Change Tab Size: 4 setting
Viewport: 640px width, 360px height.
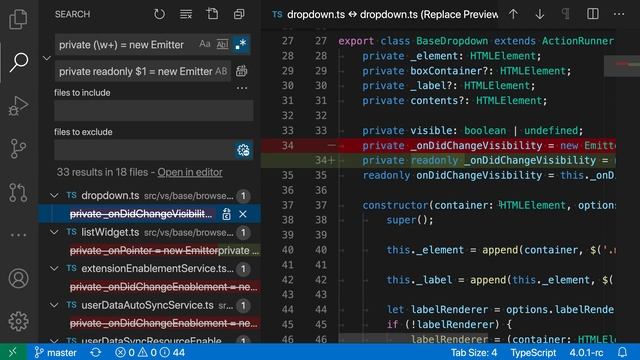pos(474,352)
